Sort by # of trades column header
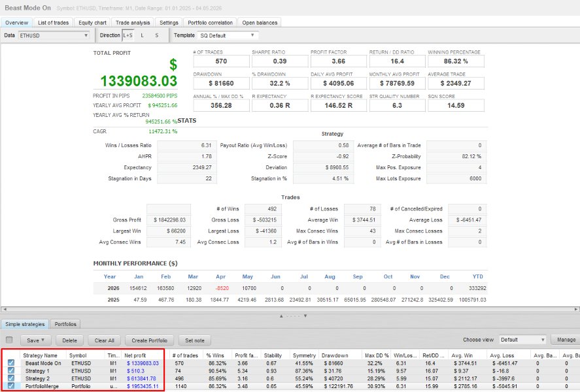 [x=186, y=355]
